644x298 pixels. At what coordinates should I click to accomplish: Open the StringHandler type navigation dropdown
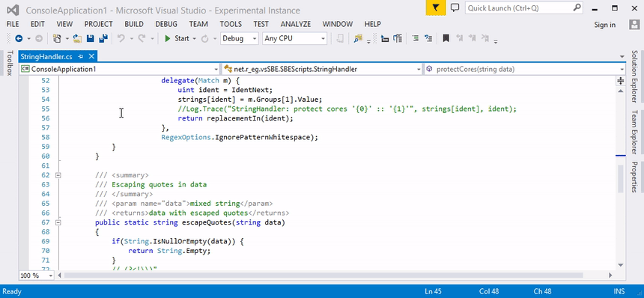322,69
